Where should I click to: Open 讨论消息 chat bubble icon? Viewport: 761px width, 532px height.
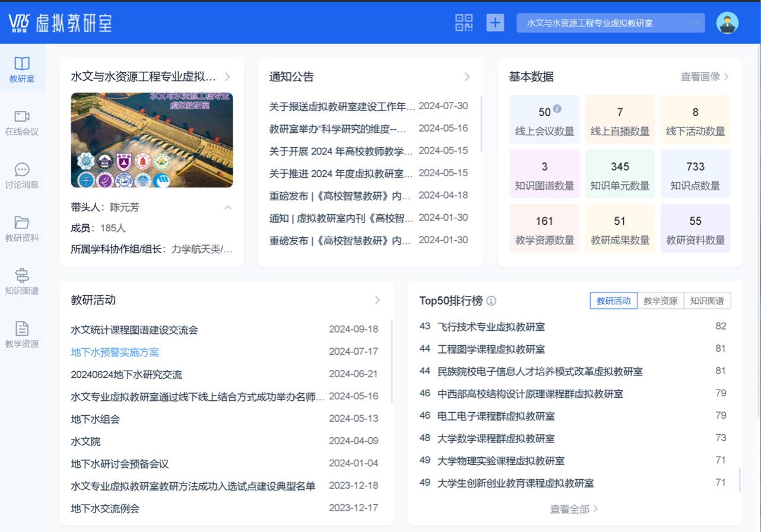click(x=22, y=170)
